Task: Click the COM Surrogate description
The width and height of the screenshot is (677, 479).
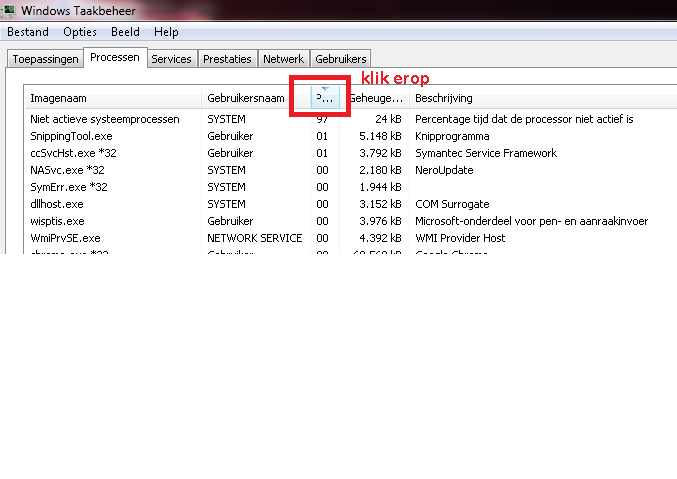Action: 452,204
